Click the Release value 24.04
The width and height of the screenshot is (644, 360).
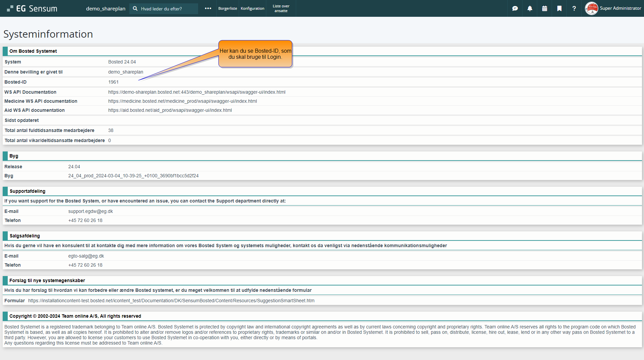[x=74, y=167]
